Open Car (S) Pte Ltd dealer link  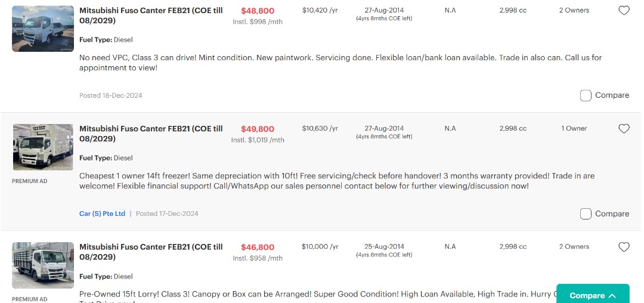tap(102, 214)
